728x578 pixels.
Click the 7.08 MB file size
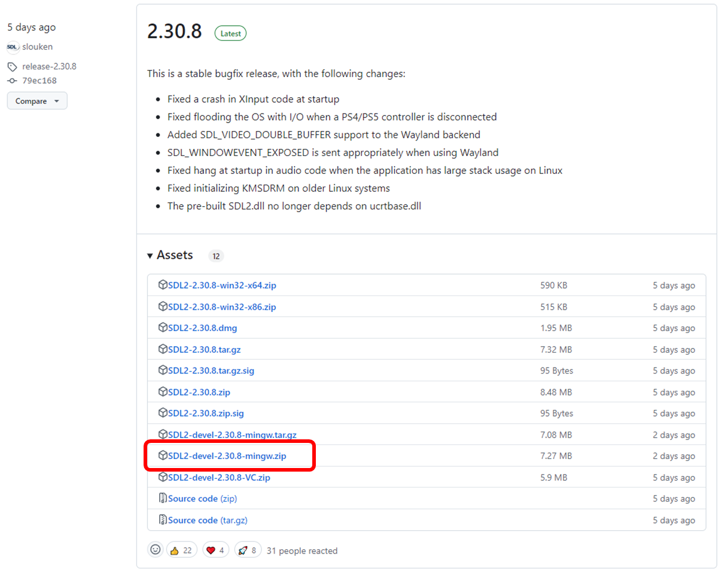pos(556,435)
